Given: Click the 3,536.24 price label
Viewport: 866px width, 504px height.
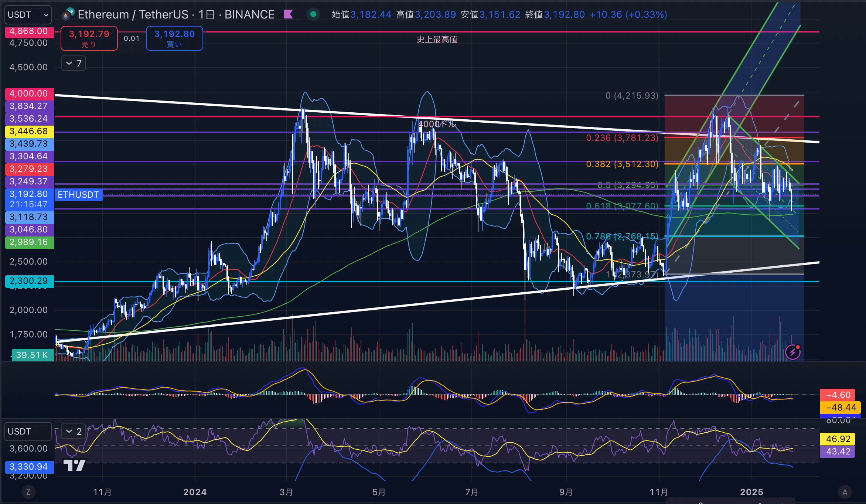Looking at the screenshot, I should click(29, 119).
